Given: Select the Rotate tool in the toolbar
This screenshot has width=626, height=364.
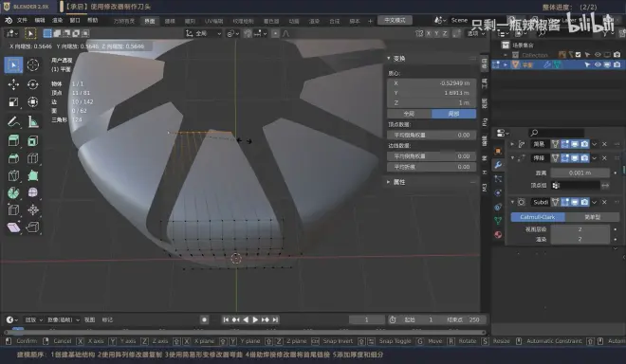Looking at the screenshot, I should (33, 83).
